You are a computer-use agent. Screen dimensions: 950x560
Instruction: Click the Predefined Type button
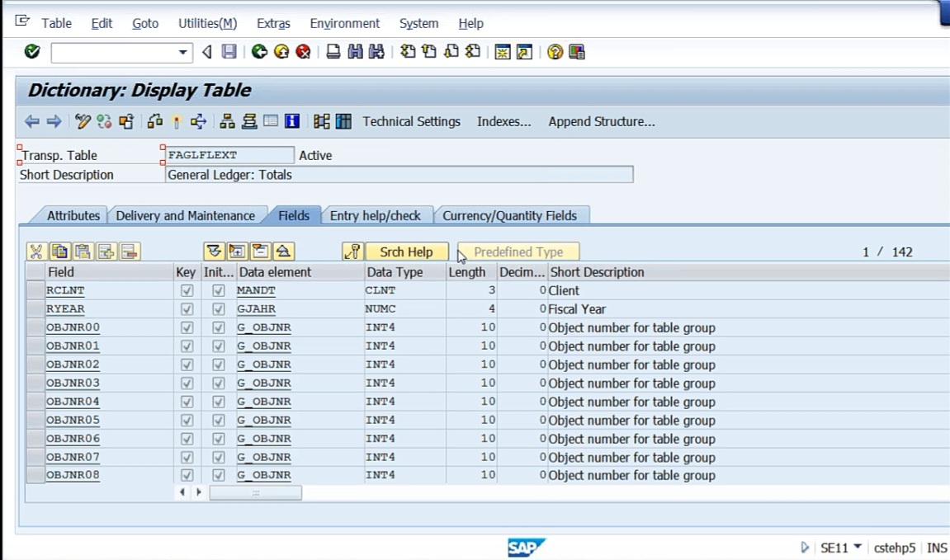click(518, 252)
